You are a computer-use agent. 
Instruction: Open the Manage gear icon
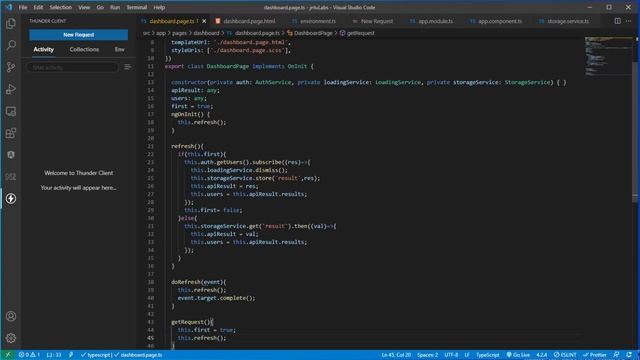click(x=11, y=338)
